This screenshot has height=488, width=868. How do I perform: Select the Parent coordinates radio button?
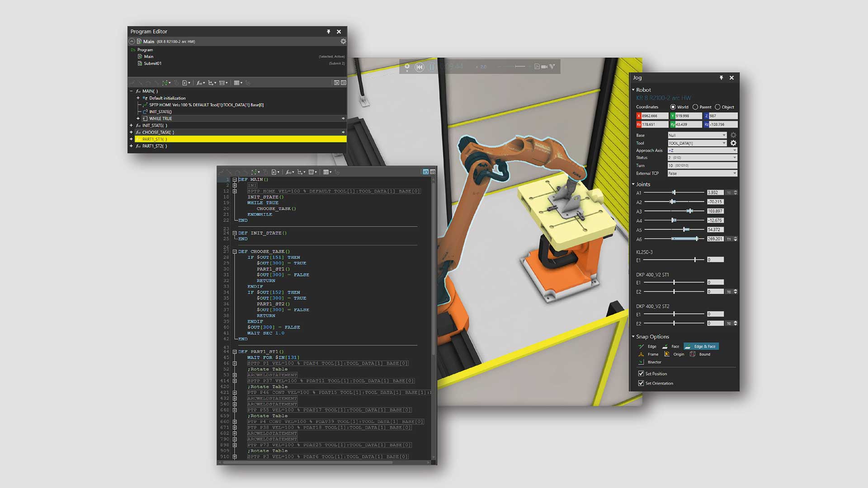tap(695, 107)
